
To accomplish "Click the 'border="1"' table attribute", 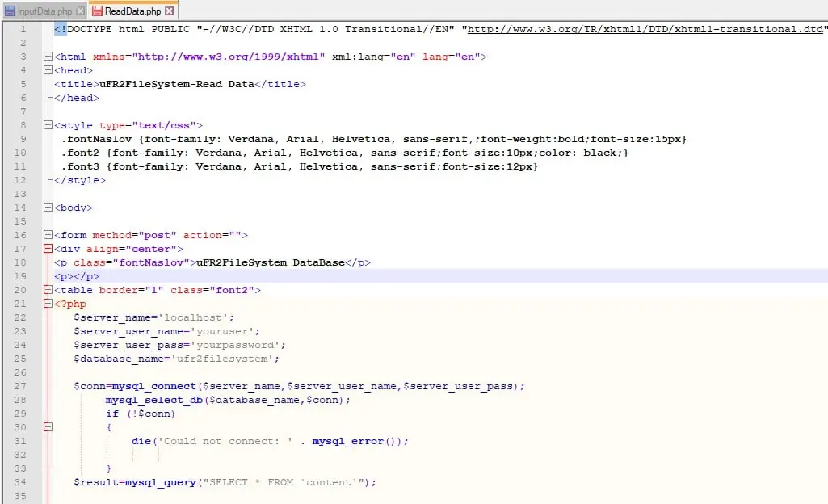I will (132, 290).
